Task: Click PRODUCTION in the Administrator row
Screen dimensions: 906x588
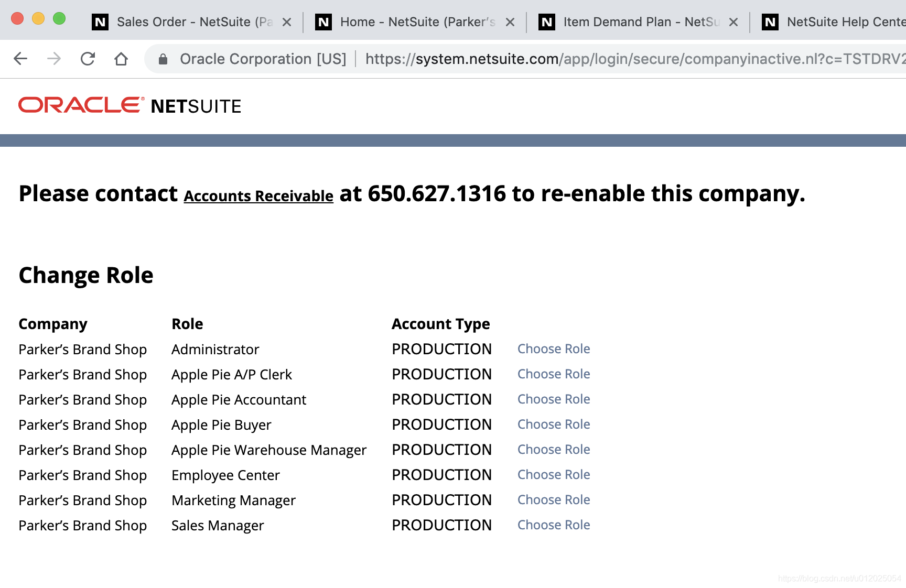Action: pos(442,349)
